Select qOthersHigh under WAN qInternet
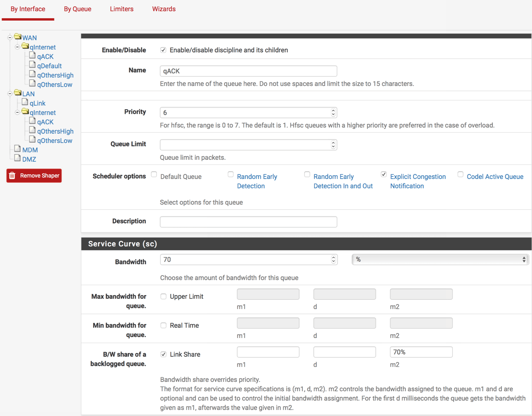The width and height of the screenshot is (532, 416). [x=55, y=75]
